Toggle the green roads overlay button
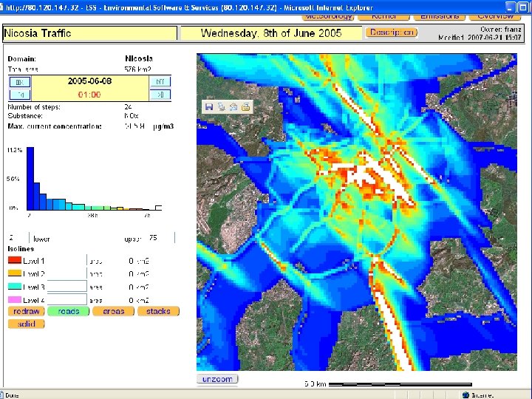532x399 pixels. [69, 311]
